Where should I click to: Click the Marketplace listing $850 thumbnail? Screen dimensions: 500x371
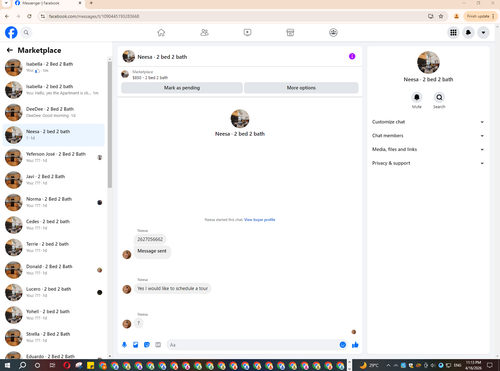[x=125, y=74]
